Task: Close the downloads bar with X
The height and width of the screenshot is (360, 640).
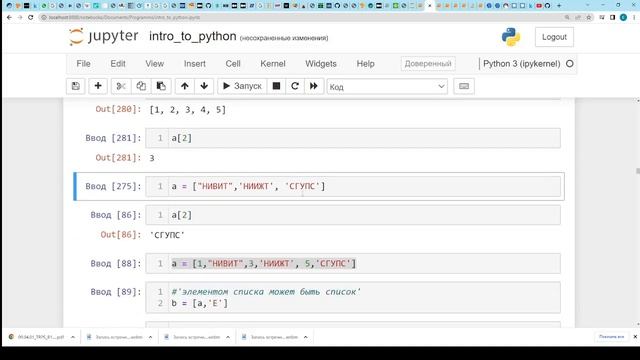Action: click(635, 337)
